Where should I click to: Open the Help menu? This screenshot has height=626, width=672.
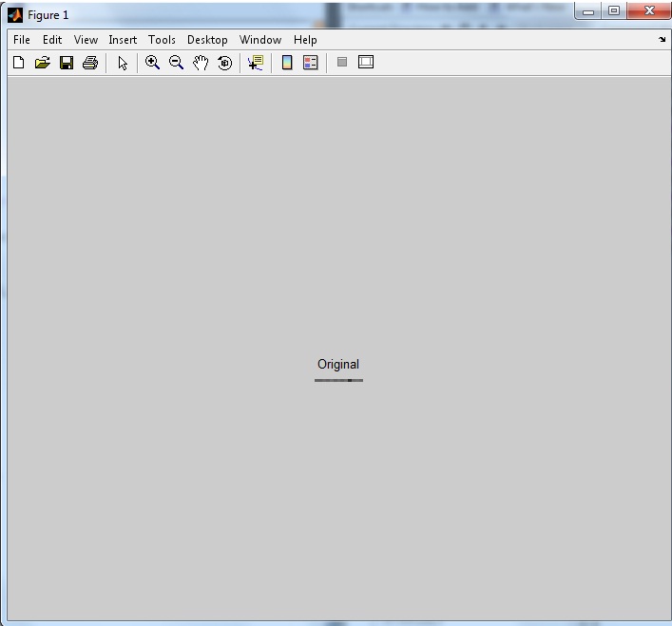point(305,40)
